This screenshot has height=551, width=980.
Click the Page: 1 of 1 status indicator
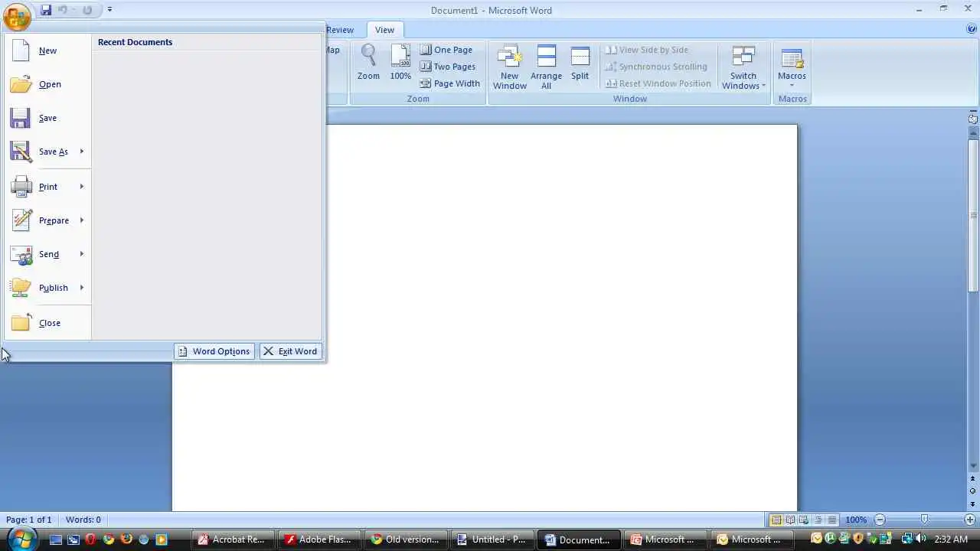[x=29, y=520]
